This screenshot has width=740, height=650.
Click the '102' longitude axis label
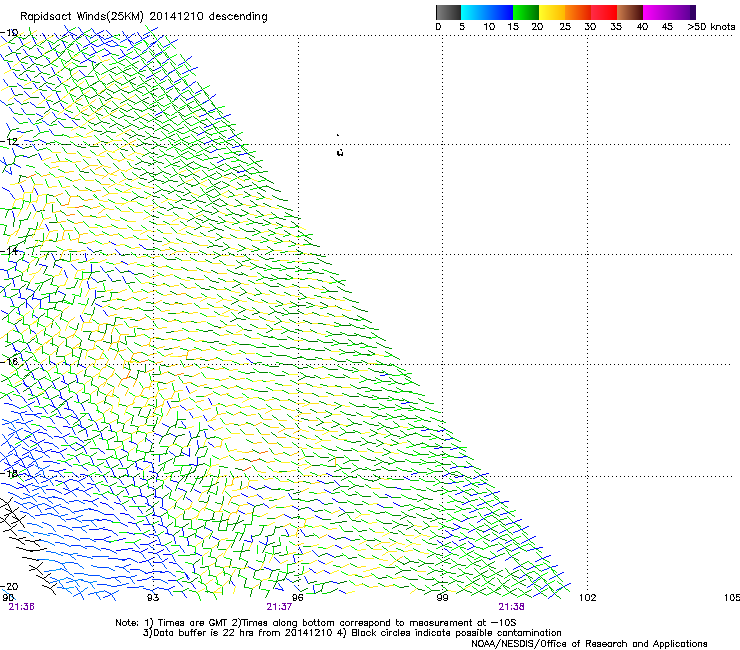[x=588, y=598]
